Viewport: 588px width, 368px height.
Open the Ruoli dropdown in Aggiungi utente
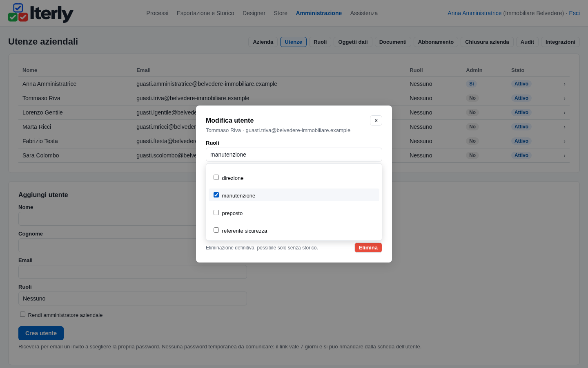pyautogui.click(x=133, y=298)
